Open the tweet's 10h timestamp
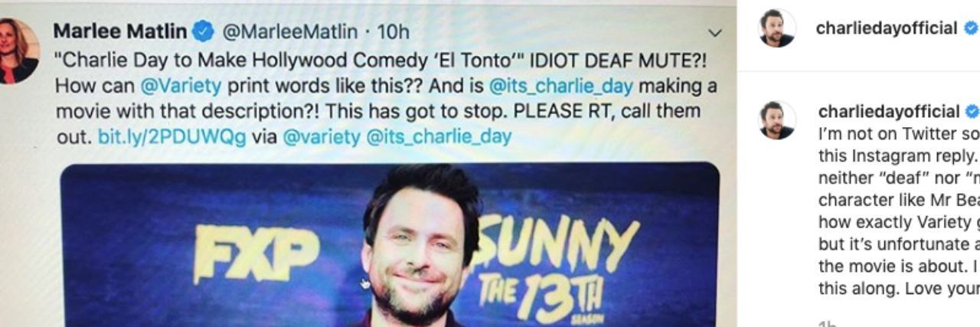The image size is (980, 327). [390, 32]
